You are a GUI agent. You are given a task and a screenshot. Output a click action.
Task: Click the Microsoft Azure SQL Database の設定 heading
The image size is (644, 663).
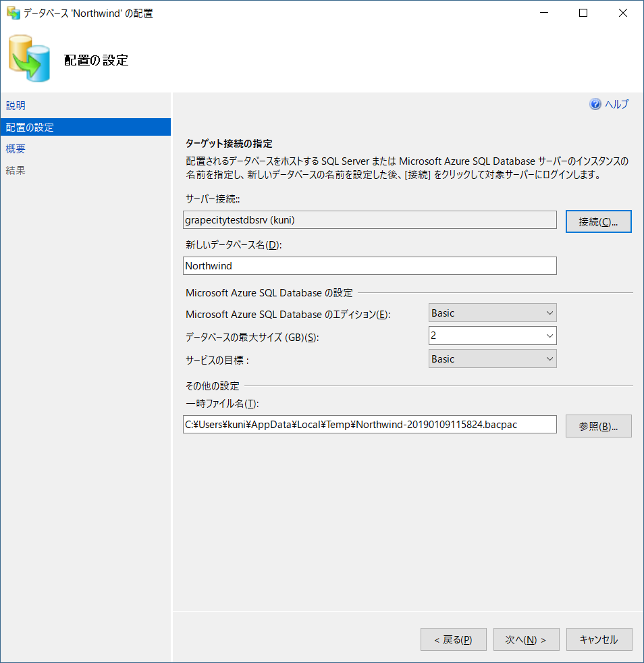pos(269,292)
